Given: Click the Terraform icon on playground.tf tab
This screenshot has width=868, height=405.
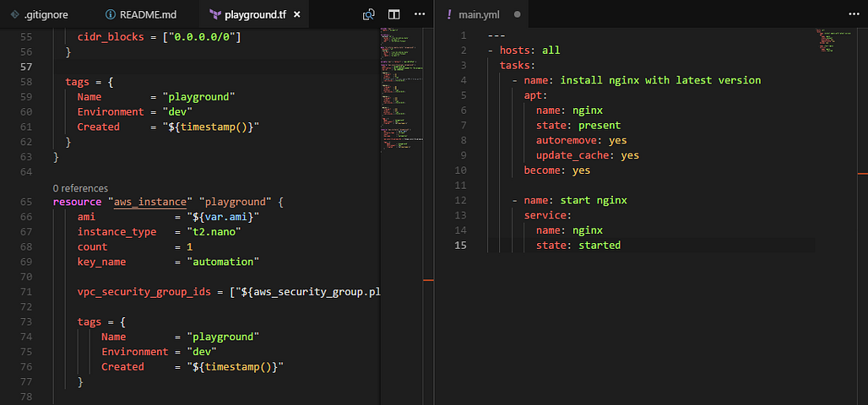Looking at the screenshot, I should (x=216, y=15).
